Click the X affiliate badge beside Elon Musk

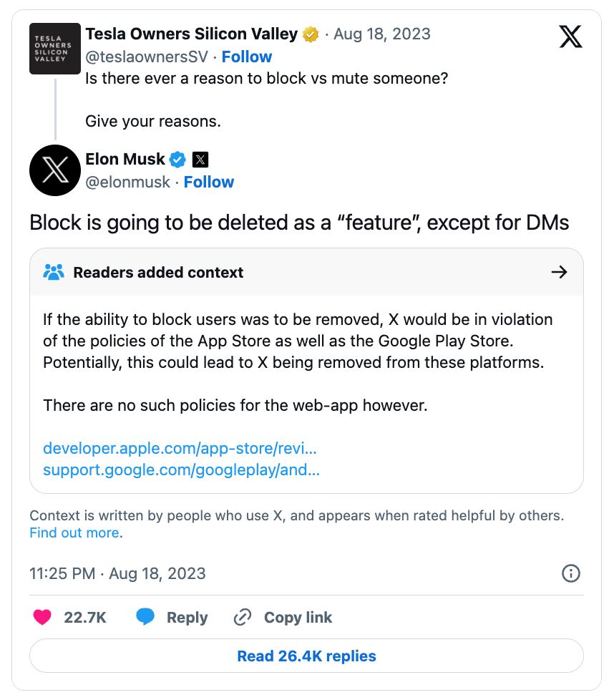click(200, 159)
